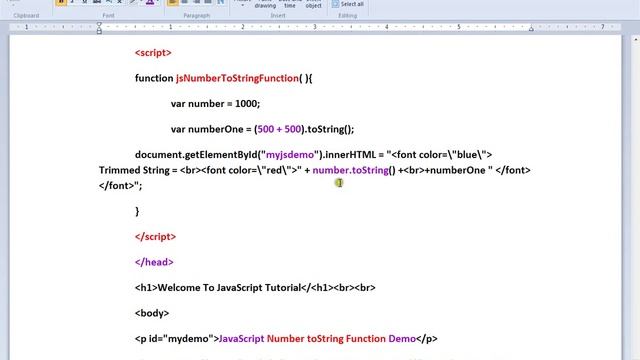Click 'number.toString' purple text
This screenshot has width=640, height=360.
tap(350, 170)
